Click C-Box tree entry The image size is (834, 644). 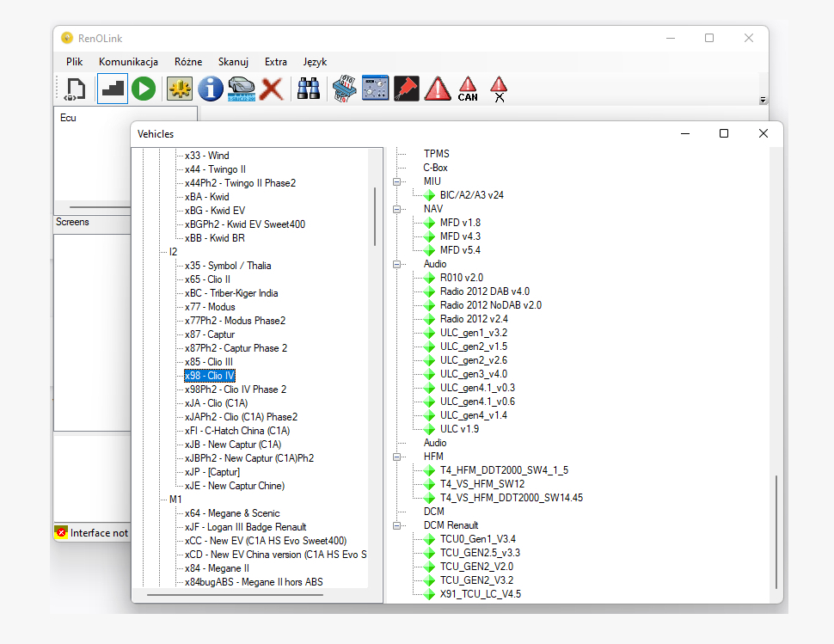tap(436, 168)
